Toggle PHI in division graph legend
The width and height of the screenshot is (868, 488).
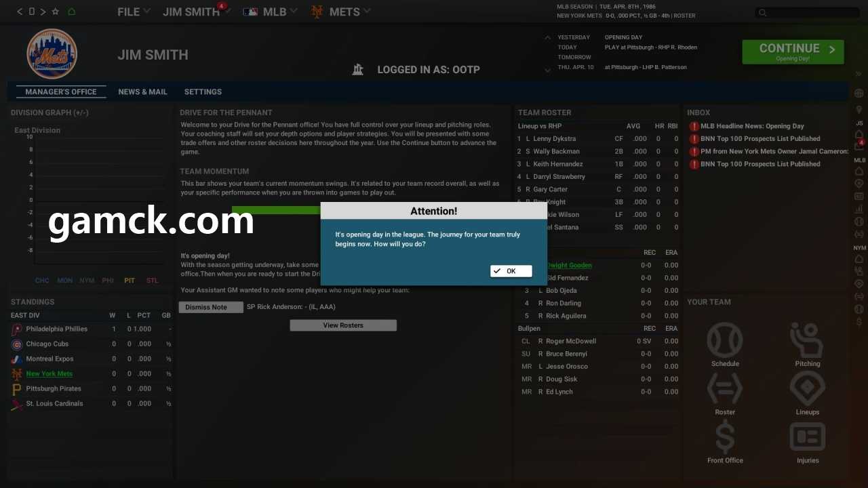point(108,281)
